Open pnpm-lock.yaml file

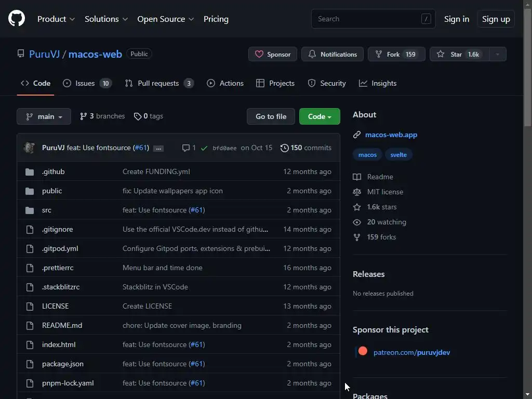[x=68, y=383]
